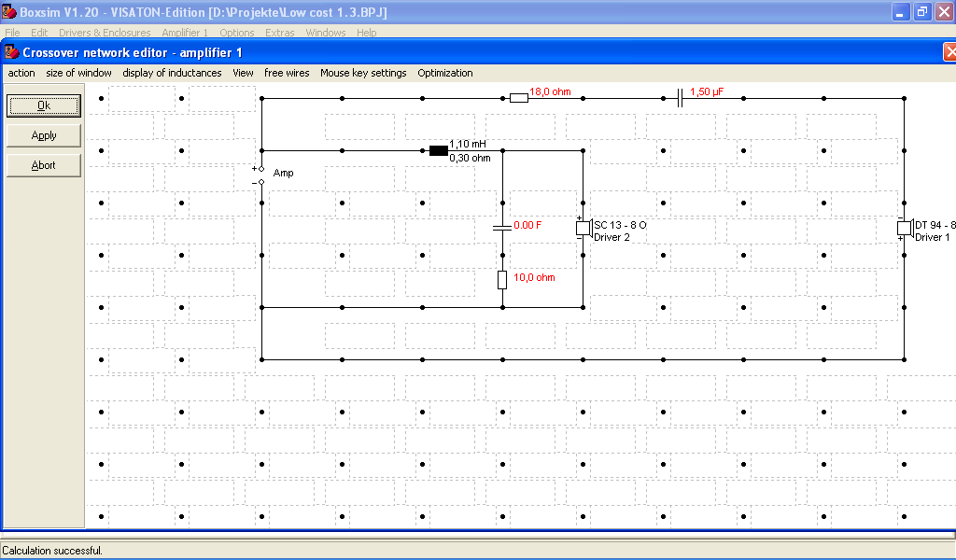Open the Edit menu in Boxsim

pyautogui.click(x=39, y=33)
